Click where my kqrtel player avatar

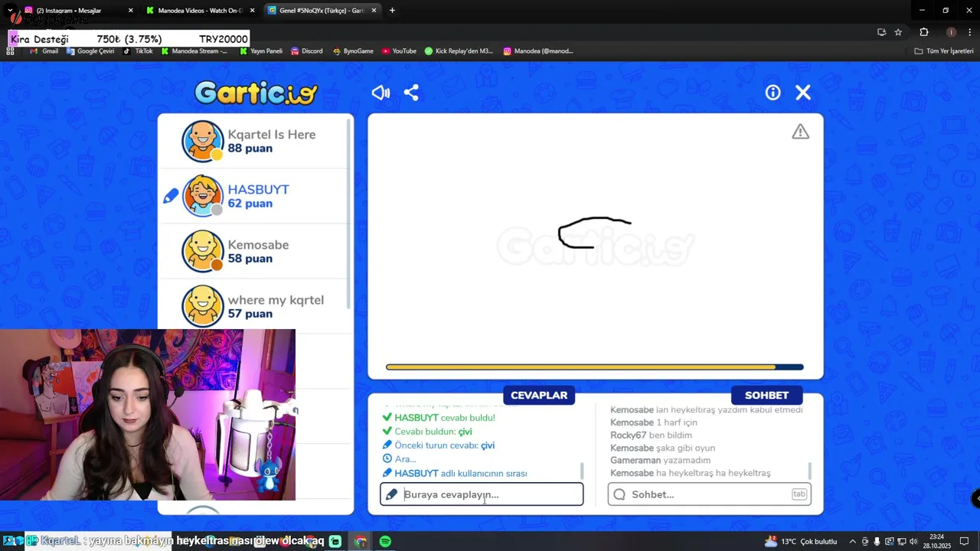tap(202, 306)
